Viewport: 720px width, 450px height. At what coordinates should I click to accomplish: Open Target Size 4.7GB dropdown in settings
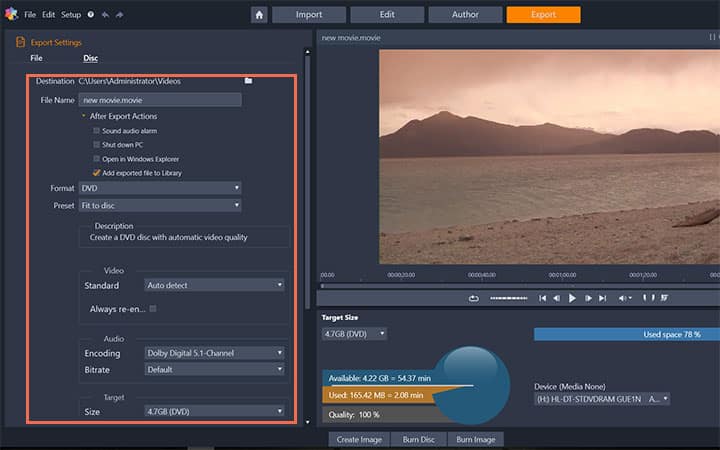point(214,411)
